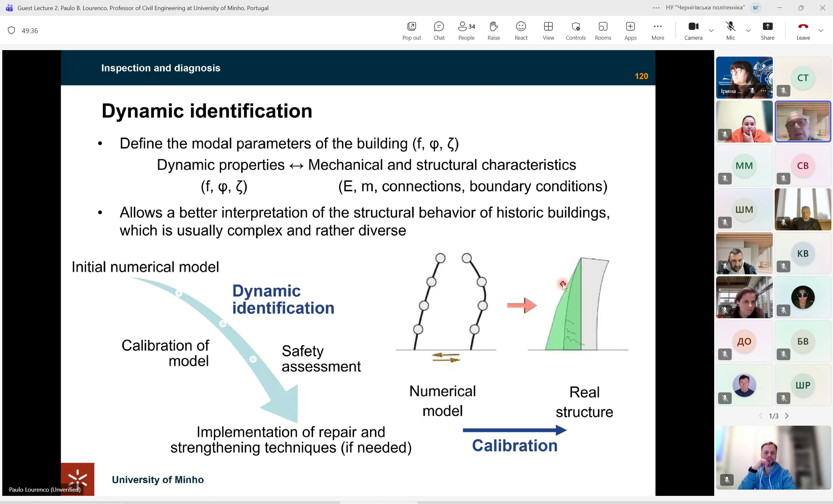Open the meeting Controls options
Screen dimensions: 833x504
point(576,31)
